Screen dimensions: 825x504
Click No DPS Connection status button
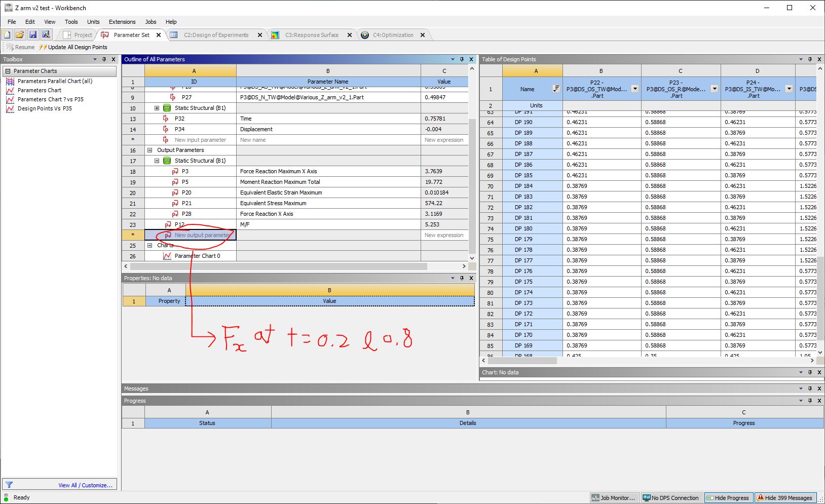(x=671, y=498)
